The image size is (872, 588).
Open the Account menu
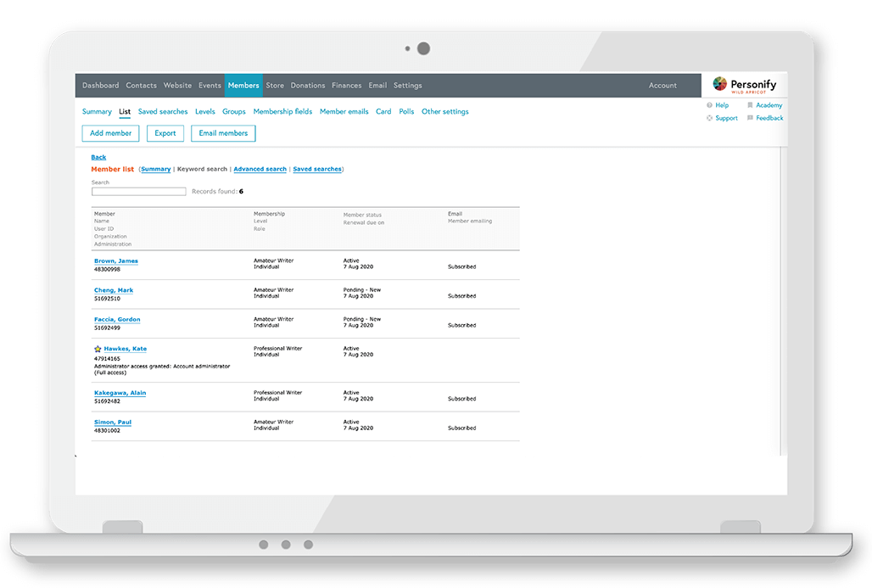coord(662,85)
